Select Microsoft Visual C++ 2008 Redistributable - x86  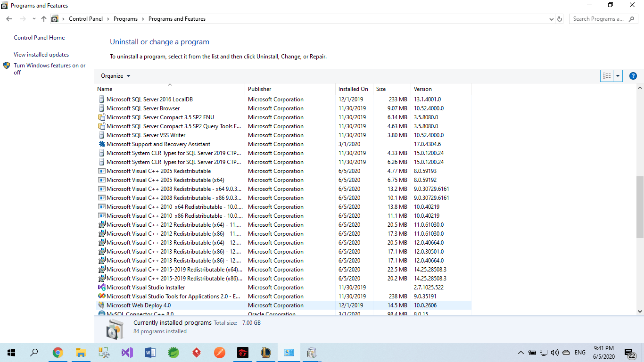tap(283, 198)
